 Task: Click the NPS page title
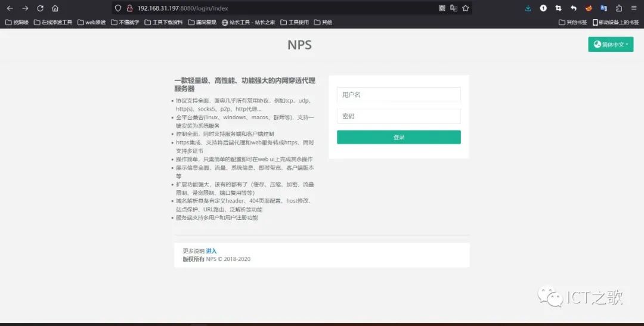[x=299, y=45]
